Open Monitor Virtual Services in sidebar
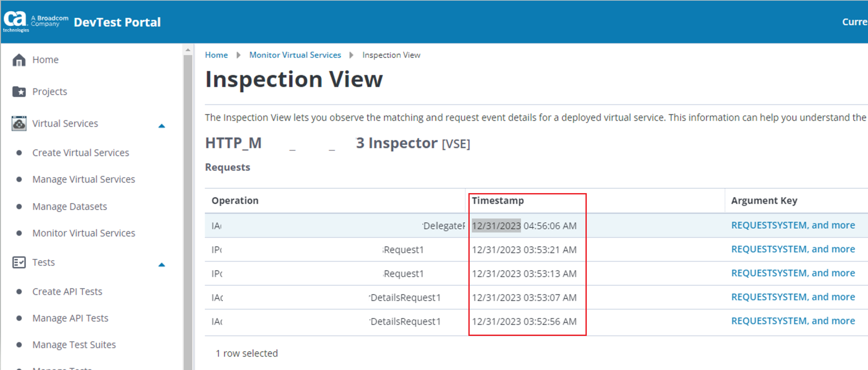This screenshot has width=868, height=370. pyautogui.click(x=84, y=233)
